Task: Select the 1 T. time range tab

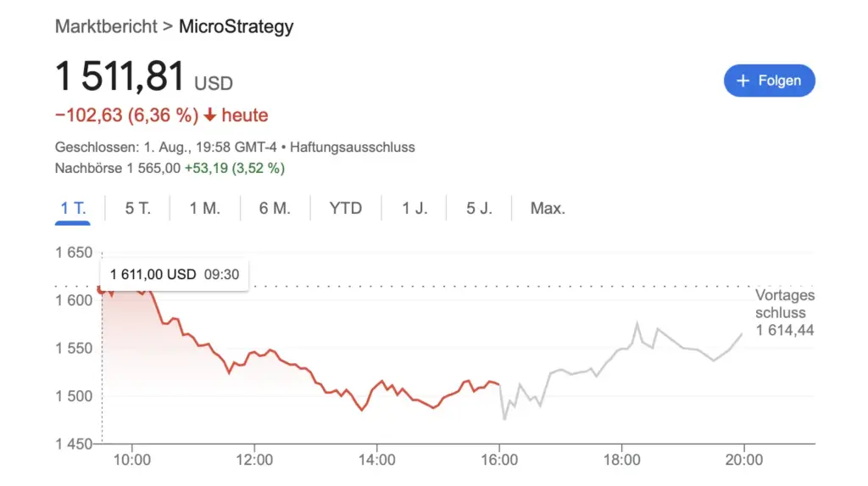Action: coord(73,208)
